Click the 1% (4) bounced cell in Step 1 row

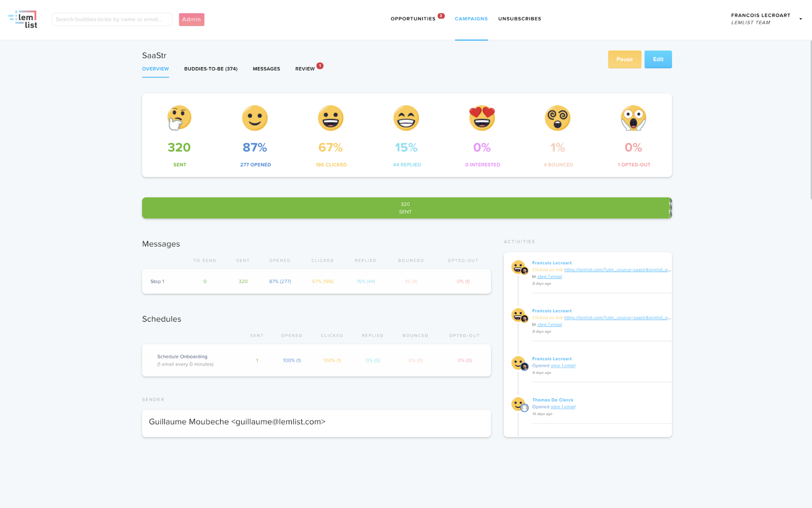click(x=411, y=281)
